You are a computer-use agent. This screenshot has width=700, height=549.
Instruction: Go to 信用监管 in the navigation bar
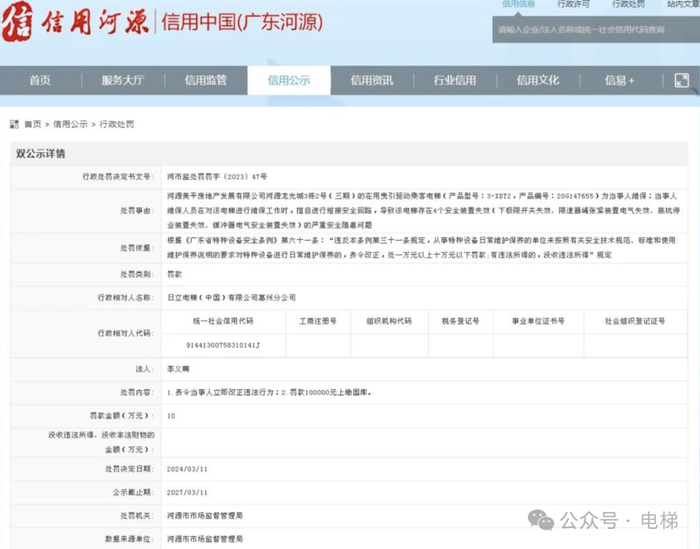[206, 80]
